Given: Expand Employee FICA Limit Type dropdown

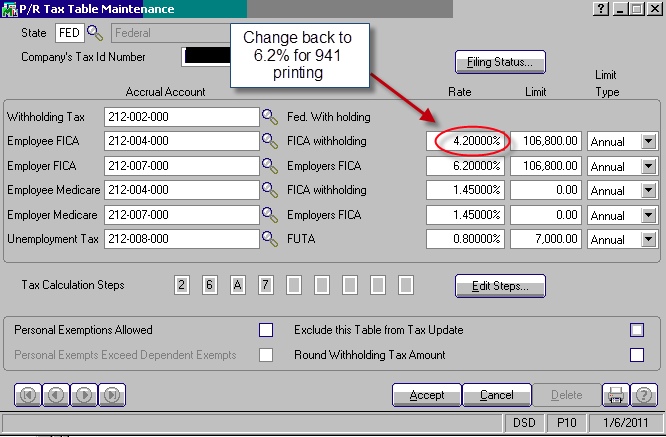Looking at the screenshot, I should click(x=649, y=141).
